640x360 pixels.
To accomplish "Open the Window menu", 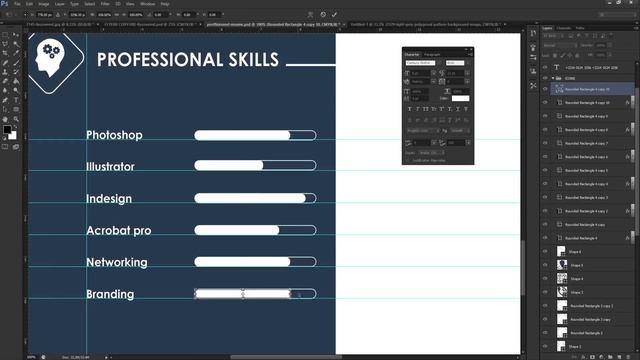I will (x=147, y=4).
